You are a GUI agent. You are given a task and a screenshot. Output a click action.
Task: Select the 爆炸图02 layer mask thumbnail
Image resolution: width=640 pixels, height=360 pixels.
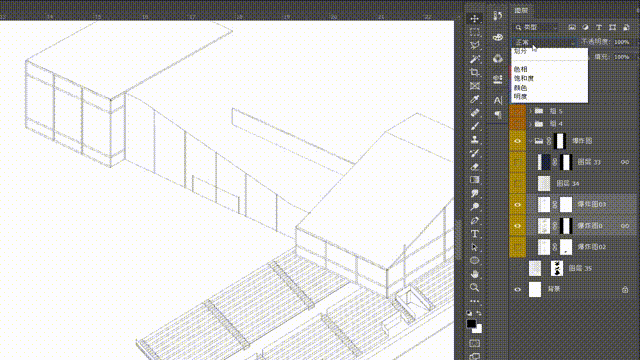tap(566, 247)
